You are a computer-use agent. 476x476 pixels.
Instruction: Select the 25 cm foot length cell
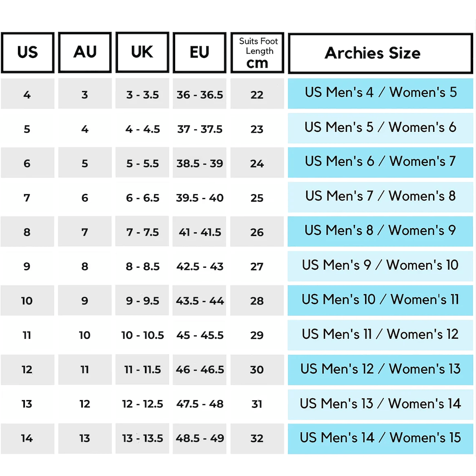(x=257, y=198)
